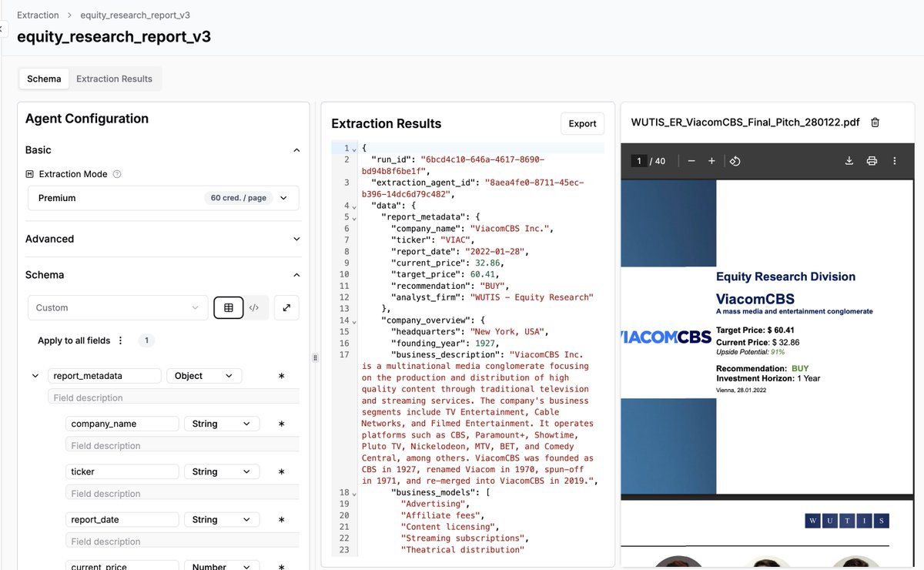This screenshot has height=570, width=924.
Task: Collapse the Basic section
Action: click(x=296, y=150)
